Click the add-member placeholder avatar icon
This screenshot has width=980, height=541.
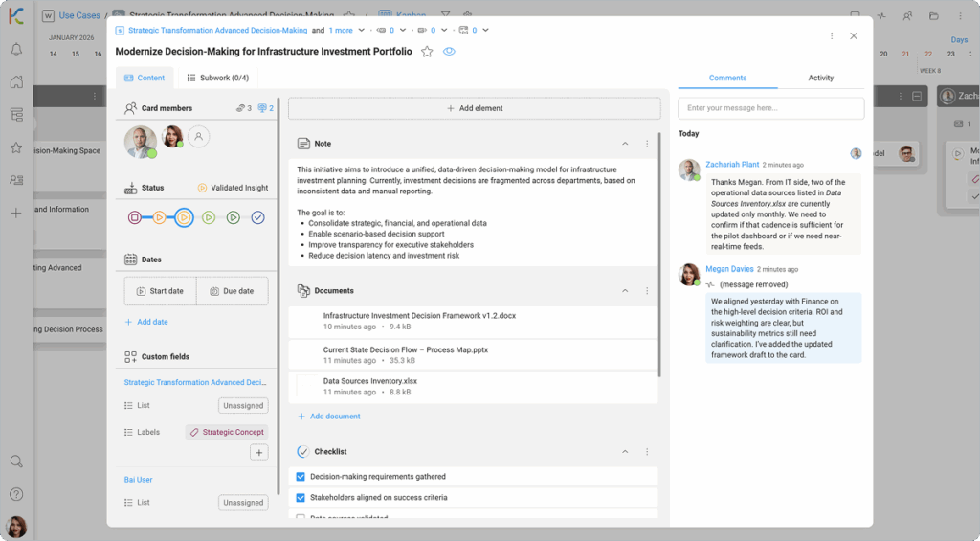198,137
